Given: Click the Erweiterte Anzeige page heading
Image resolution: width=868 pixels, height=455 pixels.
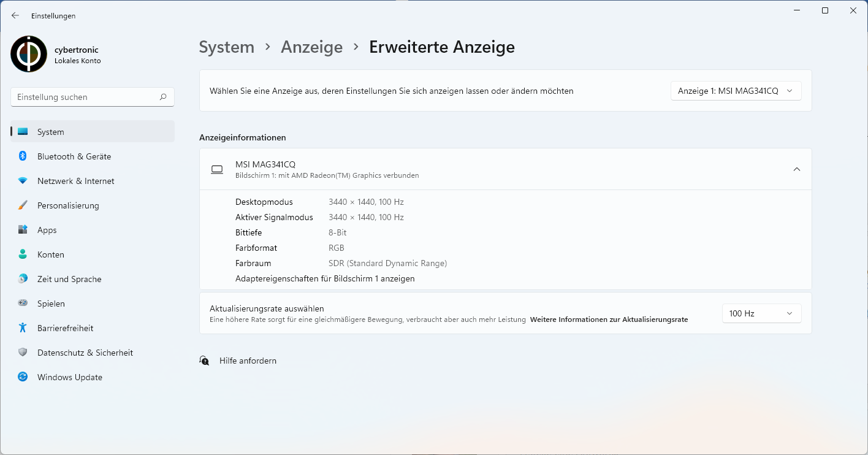Looking at the screenshot, I should coord(442,47).
